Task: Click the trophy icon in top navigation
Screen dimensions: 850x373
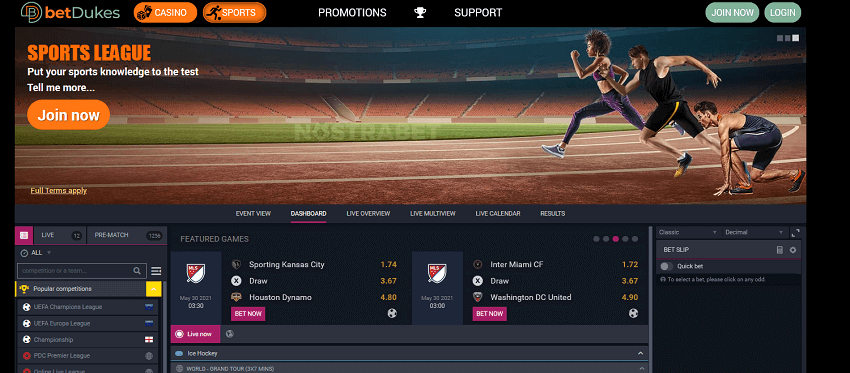Action: point(420,12)
